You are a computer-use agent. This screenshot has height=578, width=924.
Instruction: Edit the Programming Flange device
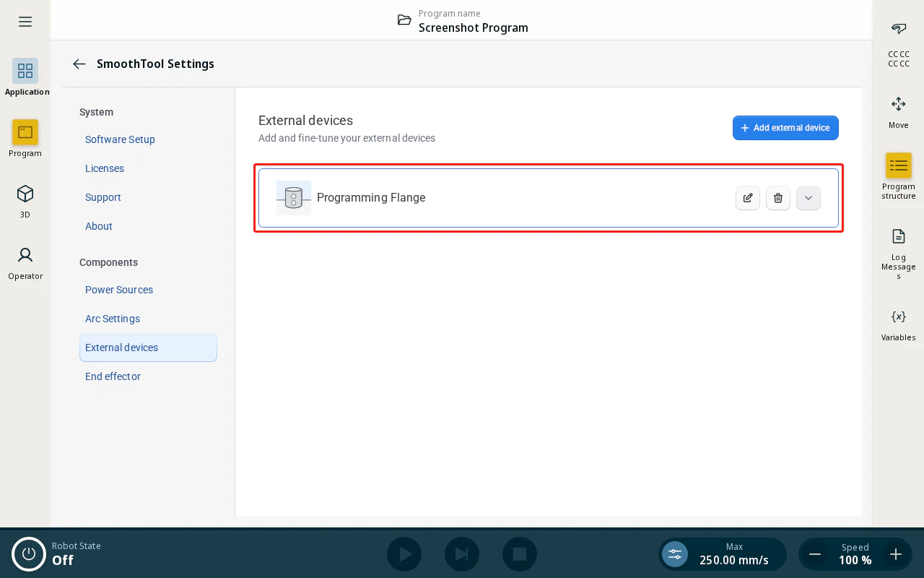click(748, 198)
